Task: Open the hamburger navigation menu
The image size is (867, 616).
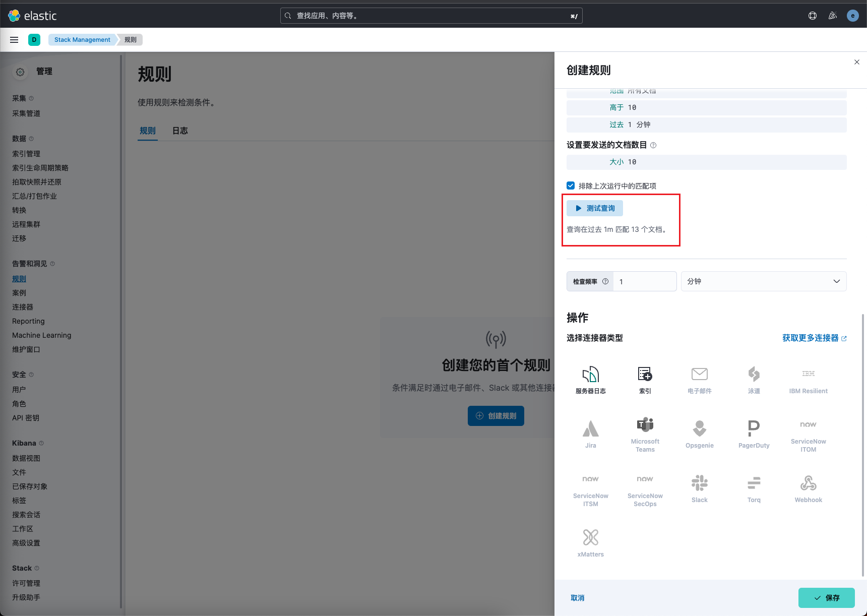Action: pos(14,40)
